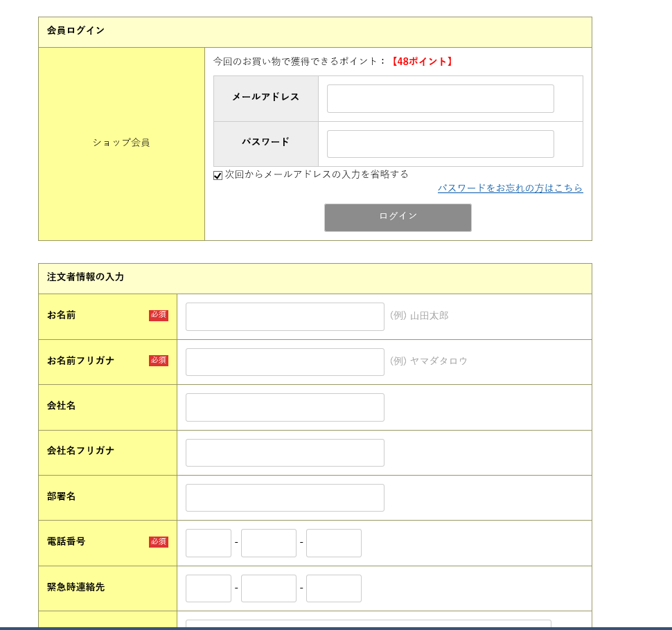This screenshot has height=630, width=672.
Task: Click the メールアドレス input field
Action: coord(439,98)
